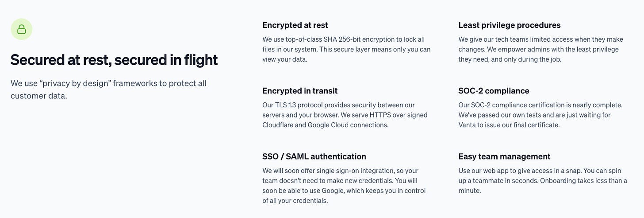
Task: Click the single sign-on integration paragraph
Action: [344, 186]
